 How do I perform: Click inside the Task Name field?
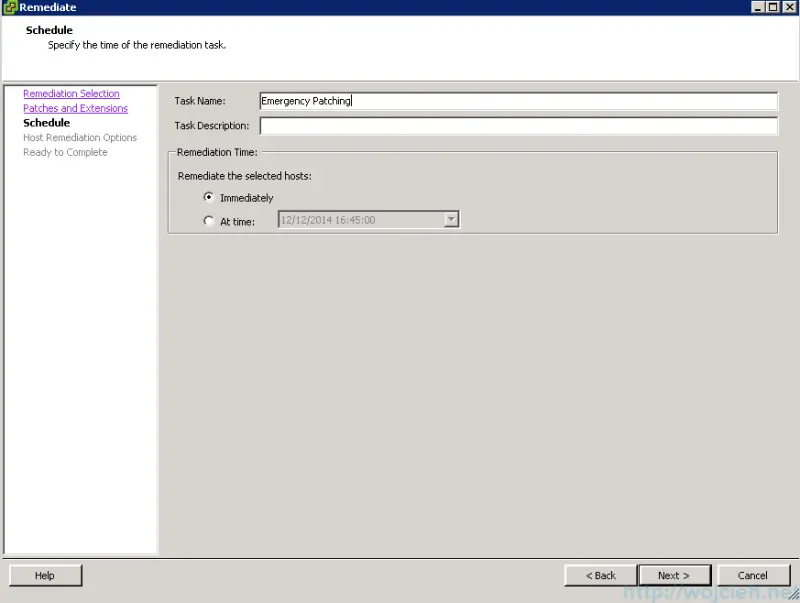[x=500, y=101]
